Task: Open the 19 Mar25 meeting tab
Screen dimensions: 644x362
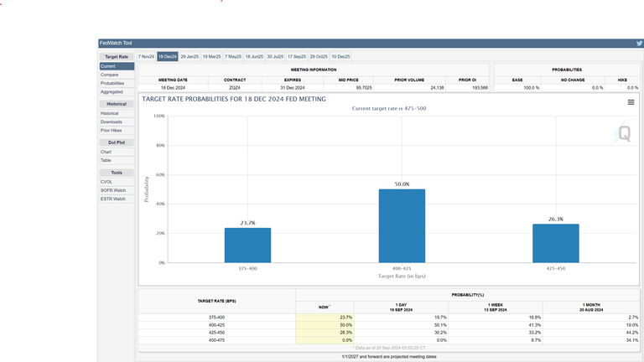Action: click(x=211, y=56)
